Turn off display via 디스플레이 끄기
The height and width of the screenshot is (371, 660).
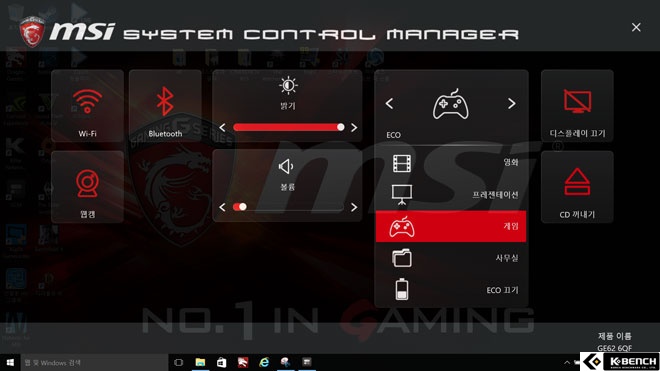click(x=577, y=106)
